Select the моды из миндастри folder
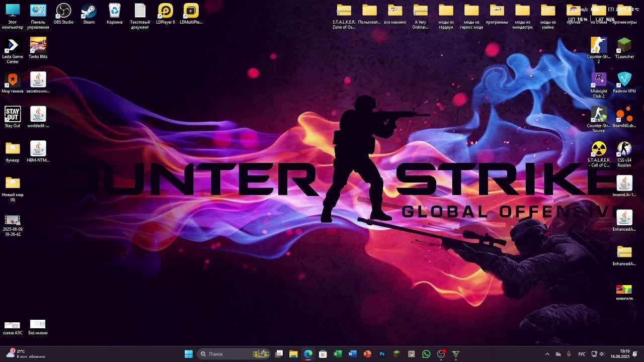This screenshot has height=362, width=644. pyautogui.click(x=522, y=16)
